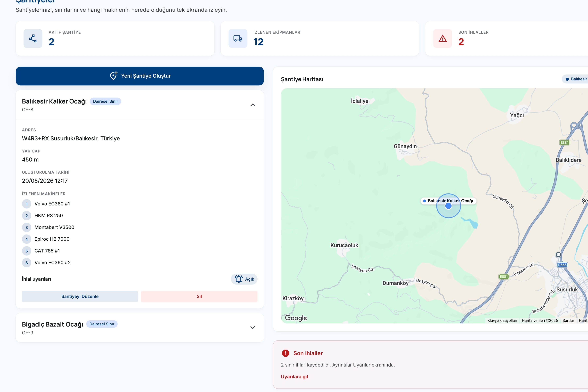Select machine Volvo EC360 #2
The height and width of the screenshot is (392, 588).
pos(52,262)
